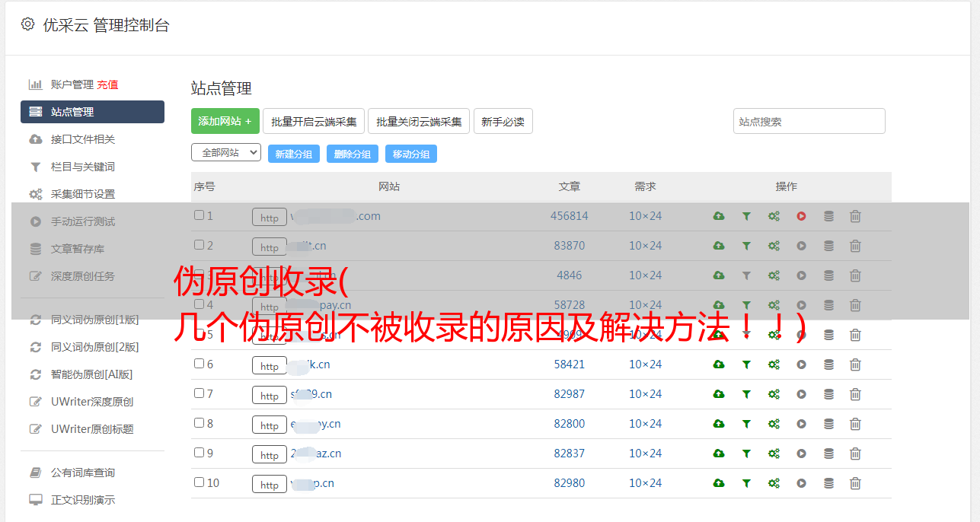The height and width of the screenshot is (522, 980).
Task: Select the checkbox for row 6
Action: click(199, 364)
